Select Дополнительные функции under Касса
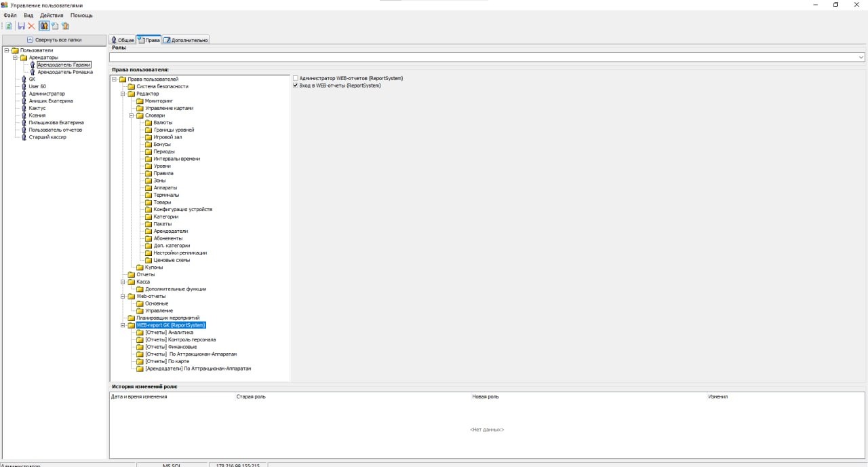Viewport: 868px width, 467px height. click(x=176, y=289)
